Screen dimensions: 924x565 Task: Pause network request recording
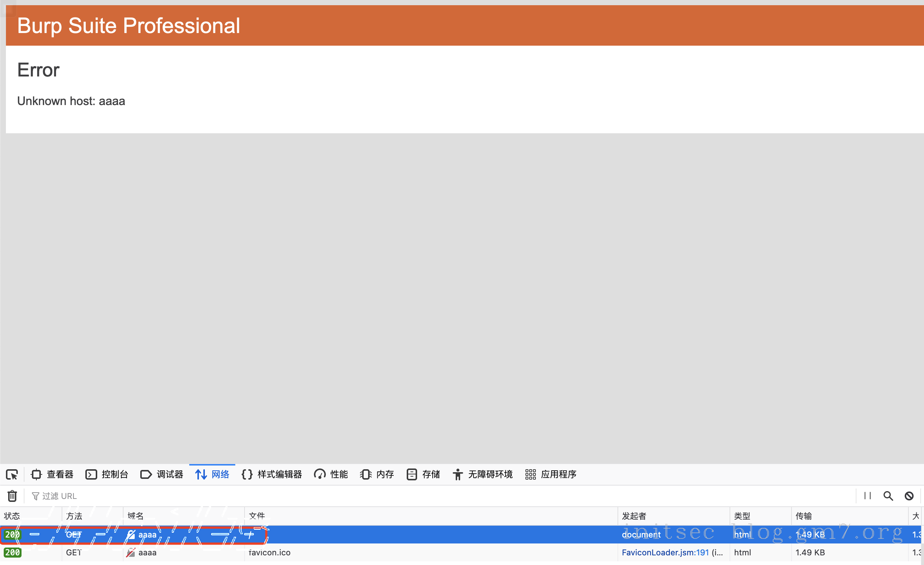point(867,496)
